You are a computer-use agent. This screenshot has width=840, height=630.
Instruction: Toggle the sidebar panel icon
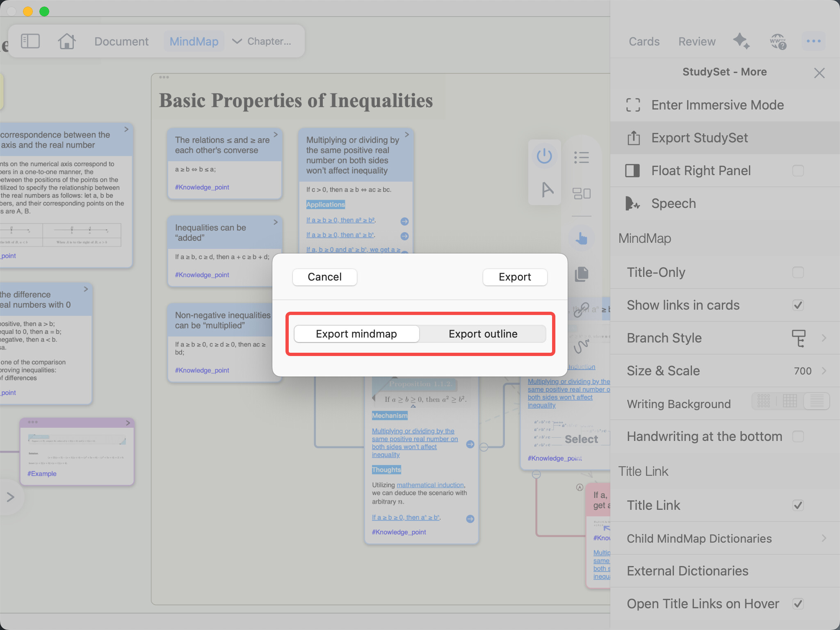[30, 41]
